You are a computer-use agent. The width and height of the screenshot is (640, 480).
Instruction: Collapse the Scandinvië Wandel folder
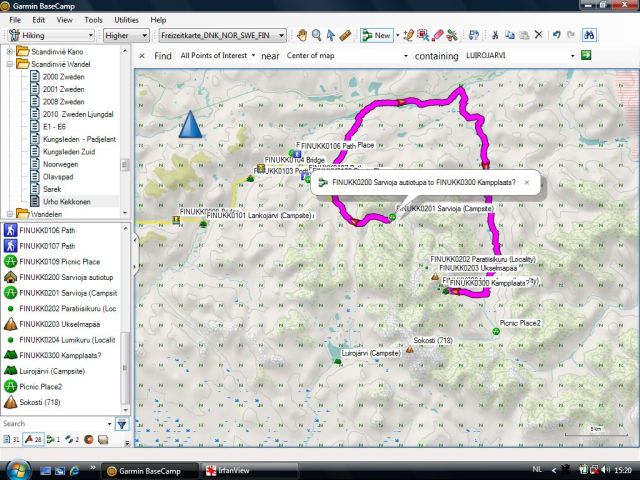coord(11,64)
